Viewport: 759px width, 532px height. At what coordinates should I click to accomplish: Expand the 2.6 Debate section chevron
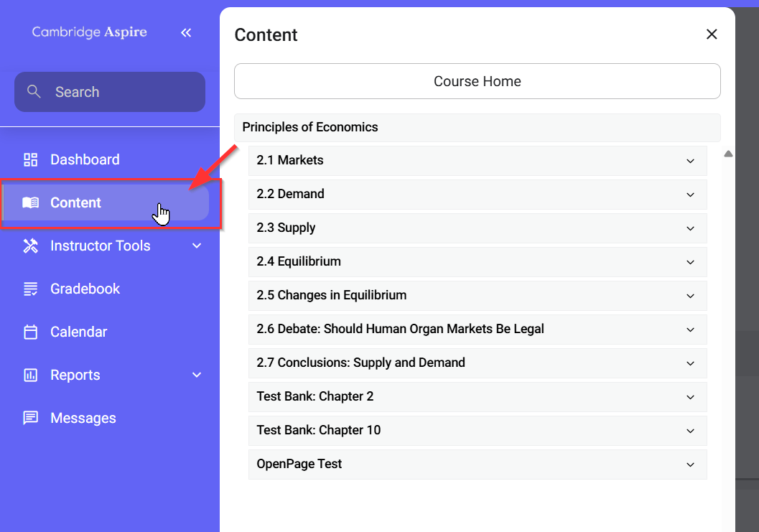click(690, 330)
